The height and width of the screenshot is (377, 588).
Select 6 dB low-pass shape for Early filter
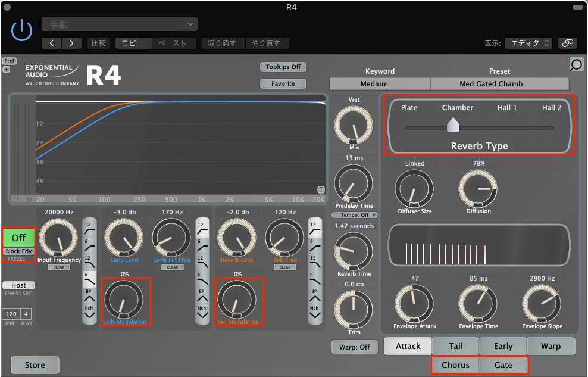202,279
